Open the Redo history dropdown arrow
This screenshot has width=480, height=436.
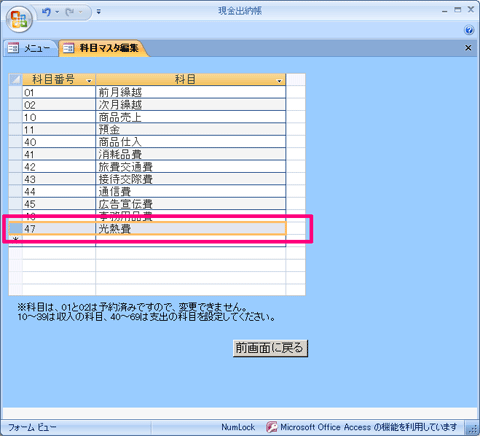tap(80, 12)
